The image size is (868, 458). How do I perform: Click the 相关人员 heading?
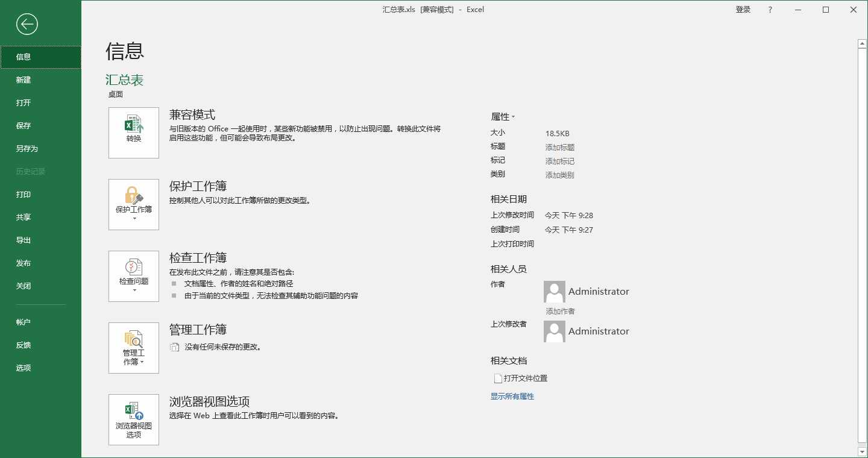click(509, 269)
